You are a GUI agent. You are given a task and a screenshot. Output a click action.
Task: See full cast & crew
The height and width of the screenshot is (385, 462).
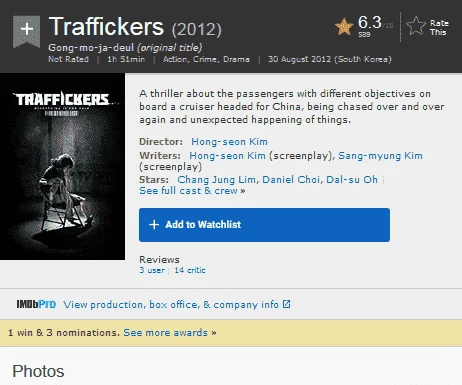click(x=192, y=191)
